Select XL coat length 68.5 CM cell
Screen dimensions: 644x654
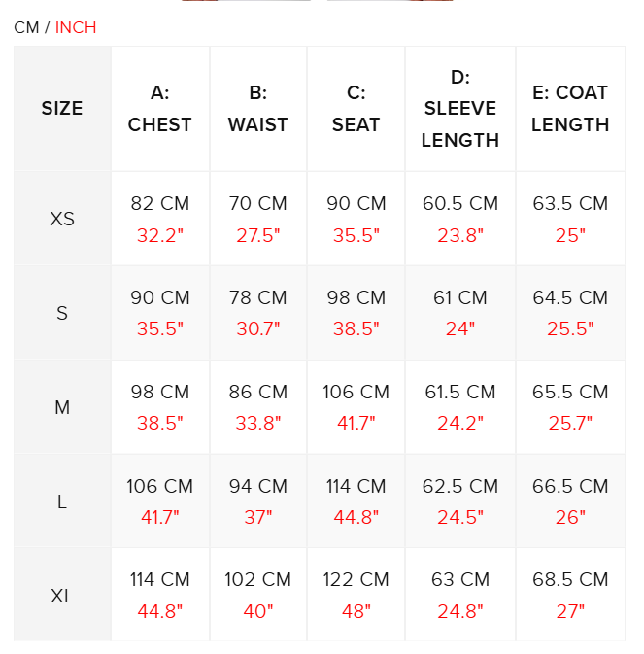[570, 580]
